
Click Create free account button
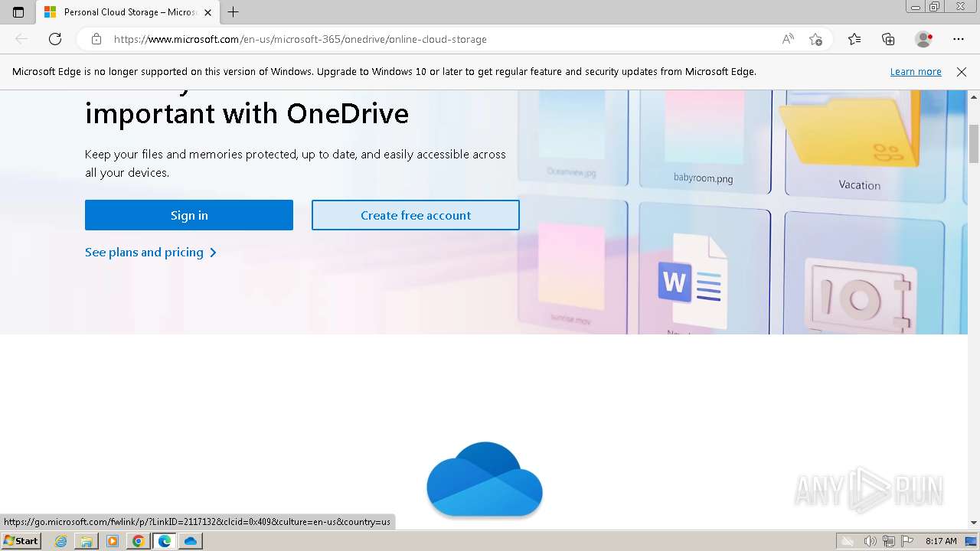click(x=416, y=215)
